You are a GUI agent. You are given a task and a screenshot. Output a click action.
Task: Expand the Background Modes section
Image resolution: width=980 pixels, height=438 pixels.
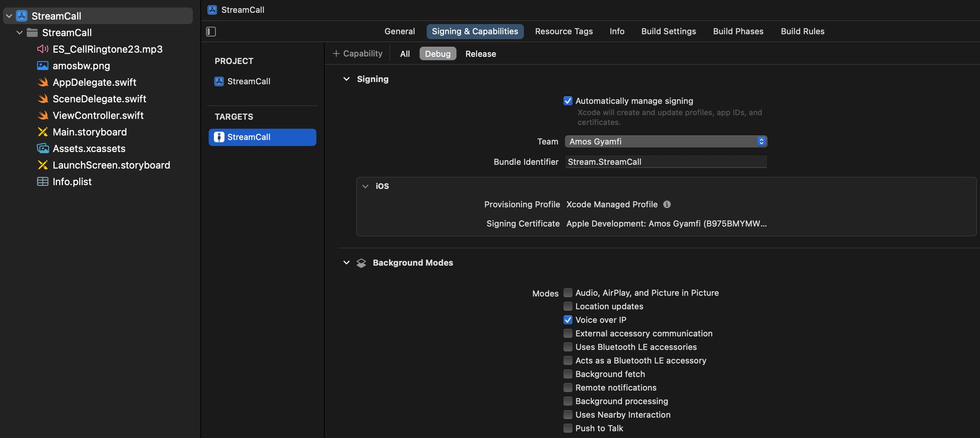click(x=346, y=262)
